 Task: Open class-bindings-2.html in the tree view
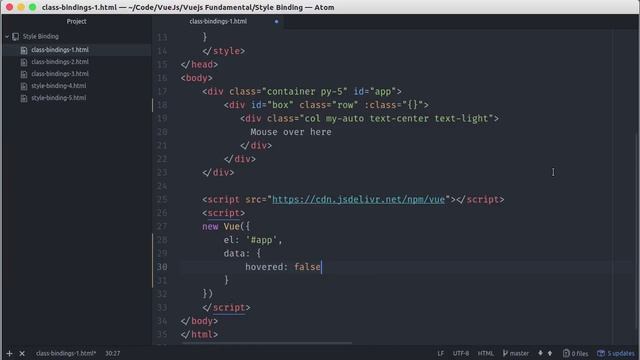point(60,62)
